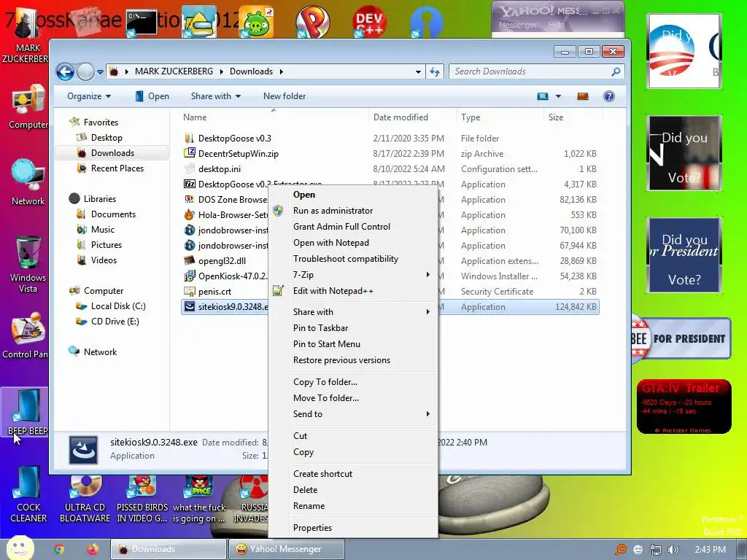Viewport: 747px width, 560px height.
Task: Open Chrome from the taskbar
Action: click(x=59, y=549)
